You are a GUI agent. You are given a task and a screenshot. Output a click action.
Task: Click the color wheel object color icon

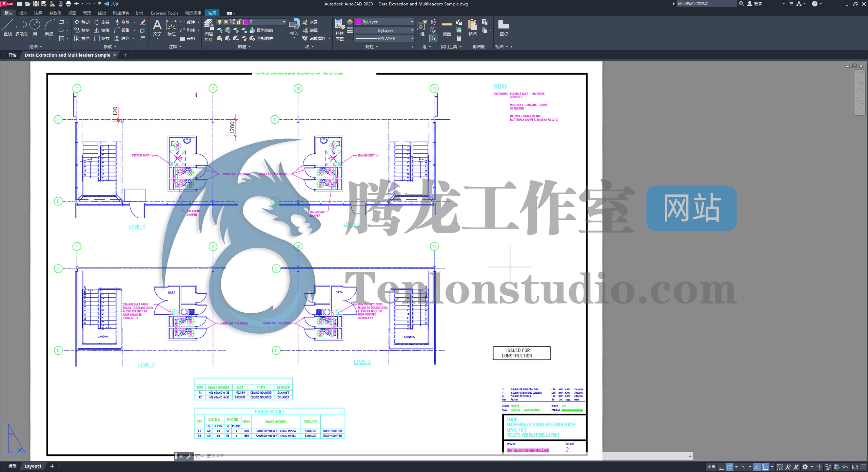point(350,22)
